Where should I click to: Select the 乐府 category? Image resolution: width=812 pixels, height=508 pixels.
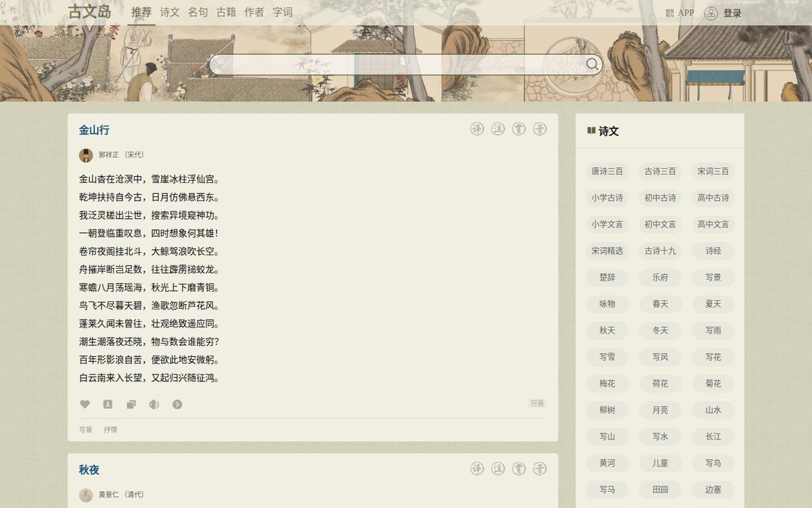(x=660, y=277)
